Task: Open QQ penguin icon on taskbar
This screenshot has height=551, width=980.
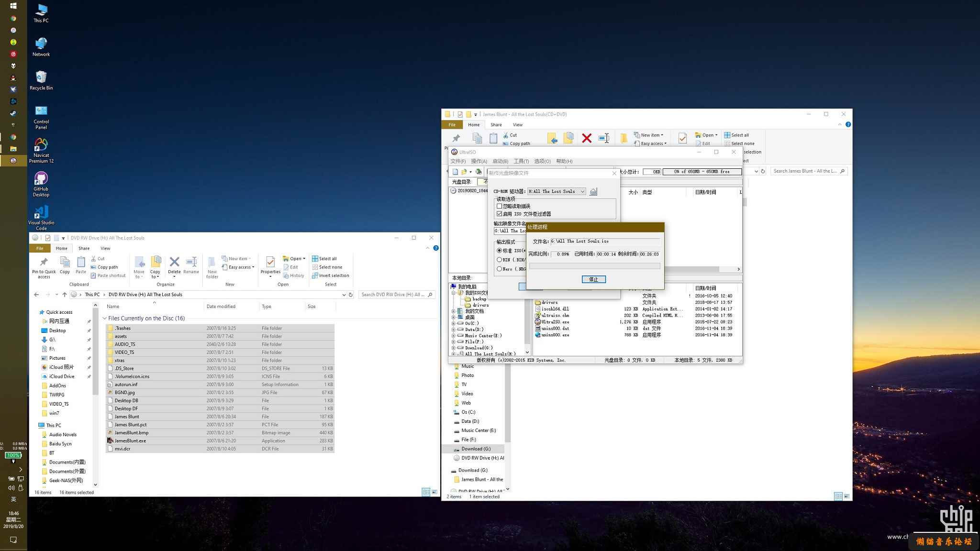Action: (13, 77)
